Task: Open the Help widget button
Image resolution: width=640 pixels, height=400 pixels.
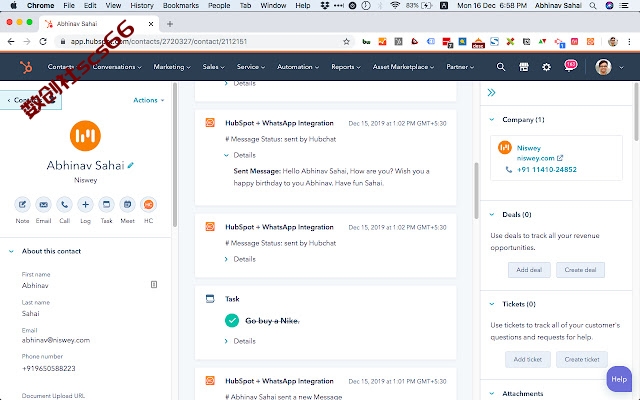Action: [x=619, y=379]
